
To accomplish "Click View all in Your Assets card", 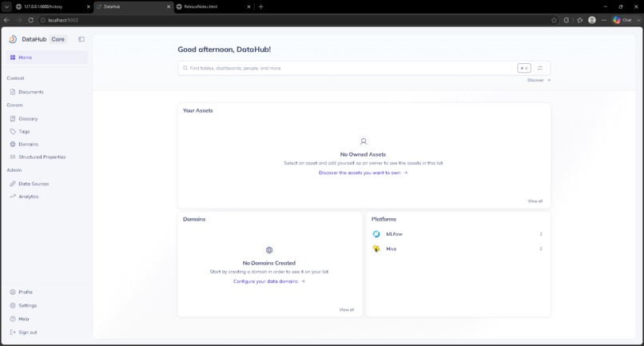I will 535,201.
